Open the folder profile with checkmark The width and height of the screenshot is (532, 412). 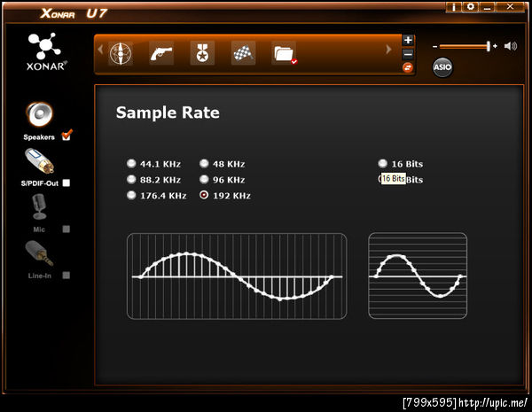pos(285,53)
